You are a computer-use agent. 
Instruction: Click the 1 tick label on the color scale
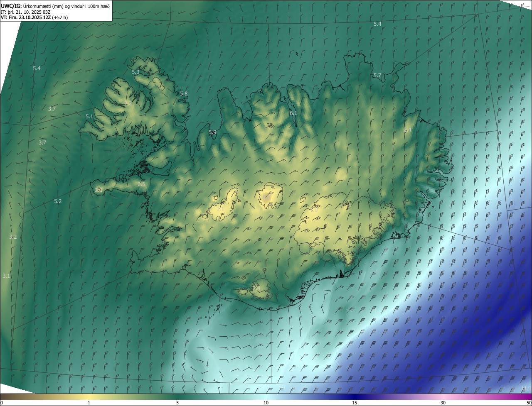point(89,403)
